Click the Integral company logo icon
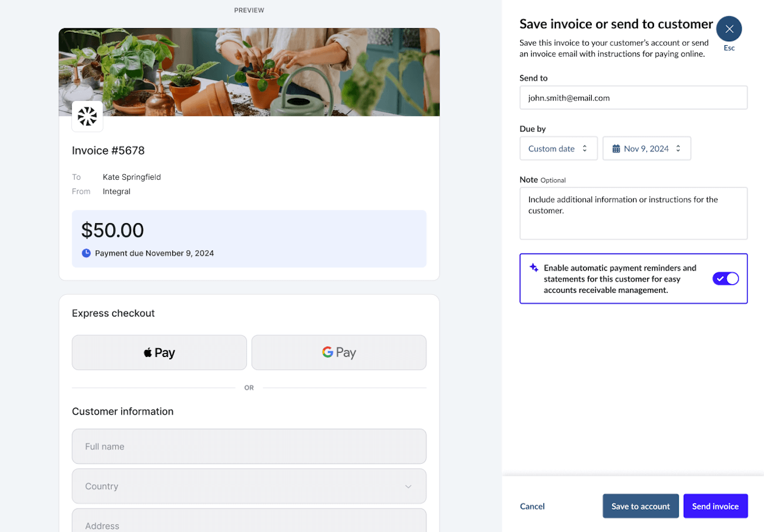This screenshot has width=764, height=532. [x=87, y=116]
